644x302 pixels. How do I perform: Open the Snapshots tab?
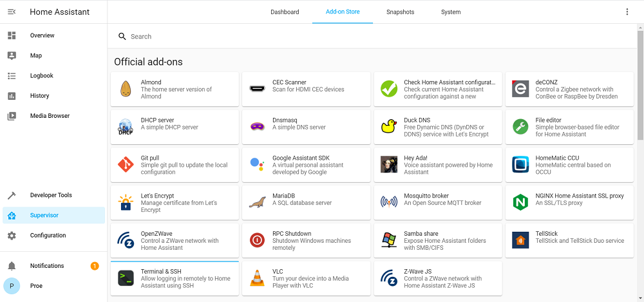(400, 12)
